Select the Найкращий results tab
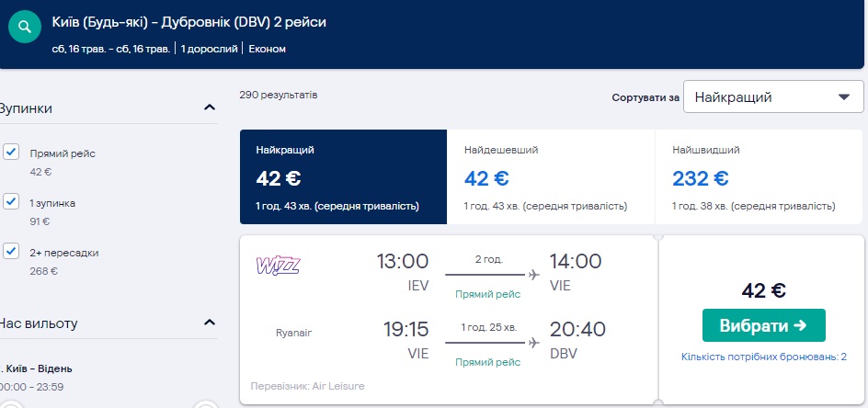This screenshot has width=868, height=408. coord(343,176)
